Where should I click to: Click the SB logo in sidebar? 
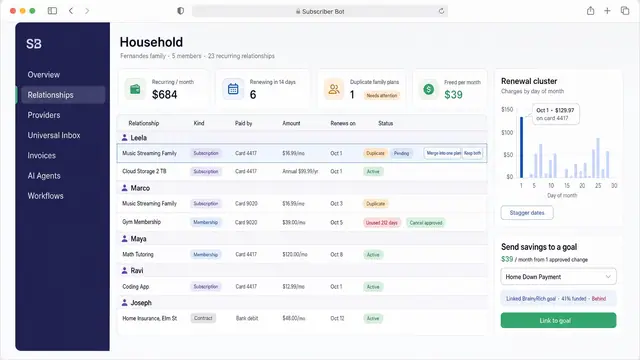34,44
